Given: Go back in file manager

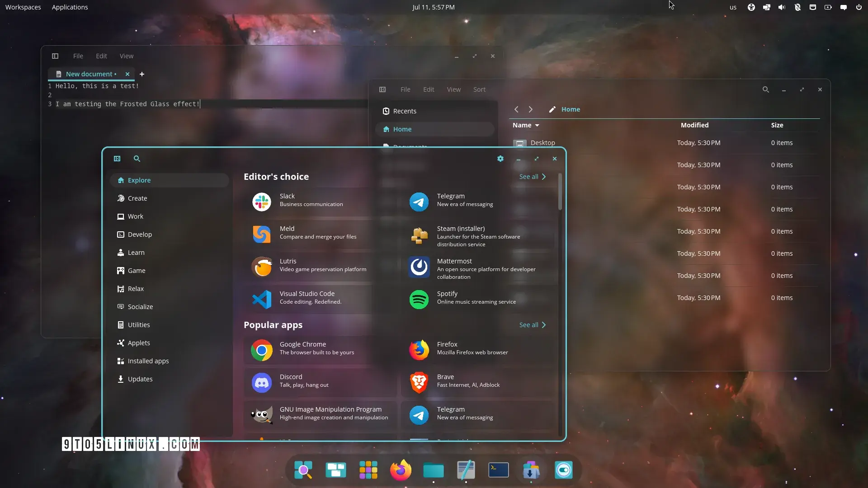Looking at the screenshot, I should (x=516, y=109).
